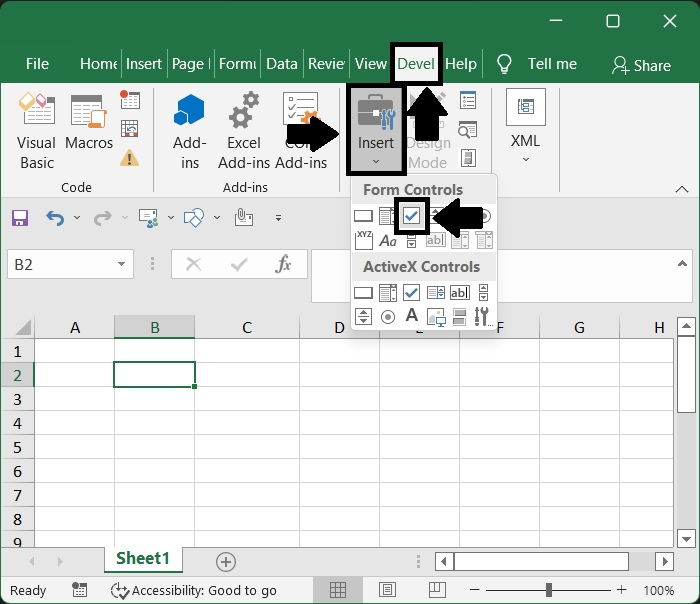Click the Macros button

(x=89, y=130)
